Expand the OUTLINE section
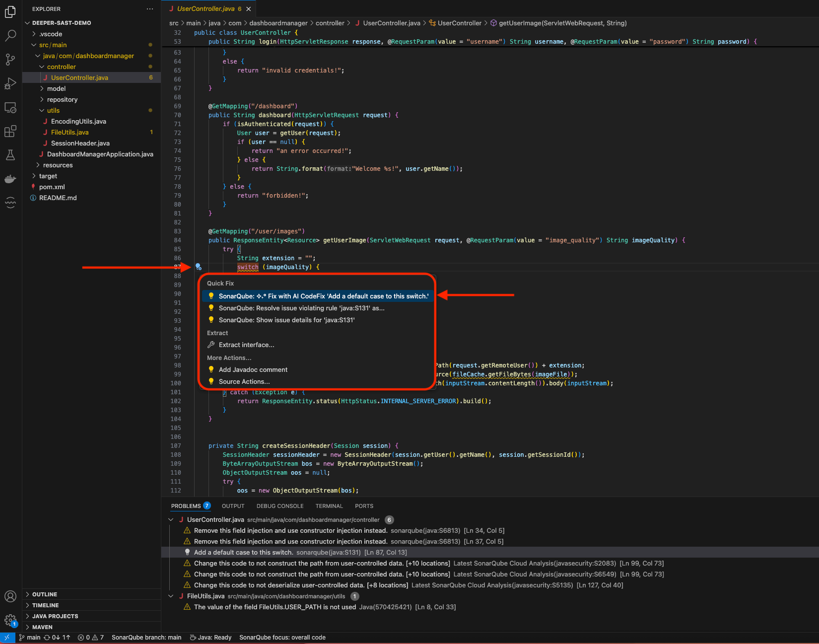 pyautogui.click(x=45, y=594)
